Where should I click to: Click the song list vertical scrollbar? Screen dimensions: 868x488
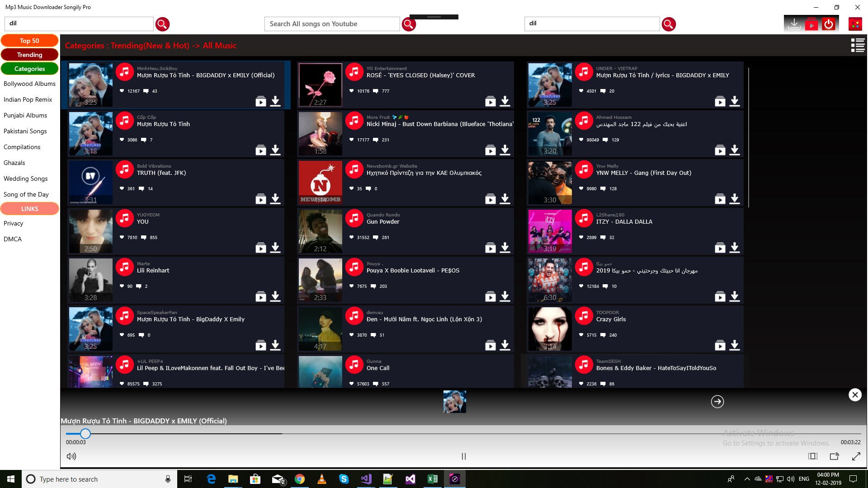(x=749, y=137)
